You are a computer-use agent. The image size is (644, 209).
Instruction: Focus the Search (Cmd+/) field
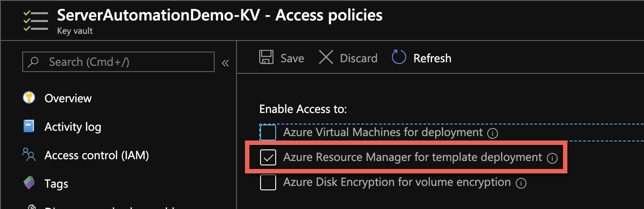point(125,62)
